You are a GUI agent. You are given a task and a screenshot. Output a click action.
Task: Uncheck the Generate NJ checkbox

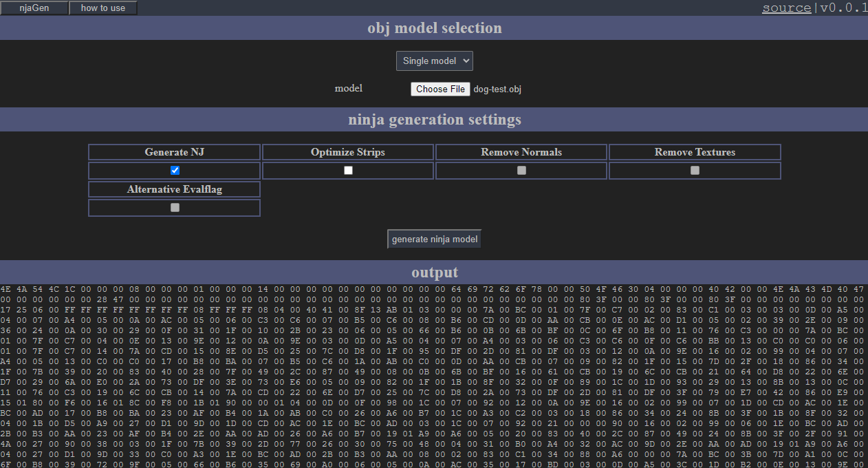click(175, 170)
